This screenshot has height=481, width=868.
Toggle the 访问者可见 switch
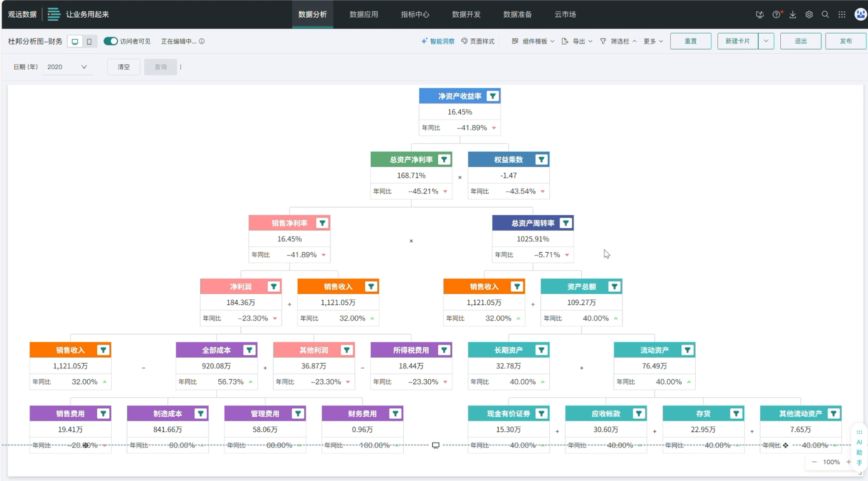pyautogui.click(x=110, y=41)
